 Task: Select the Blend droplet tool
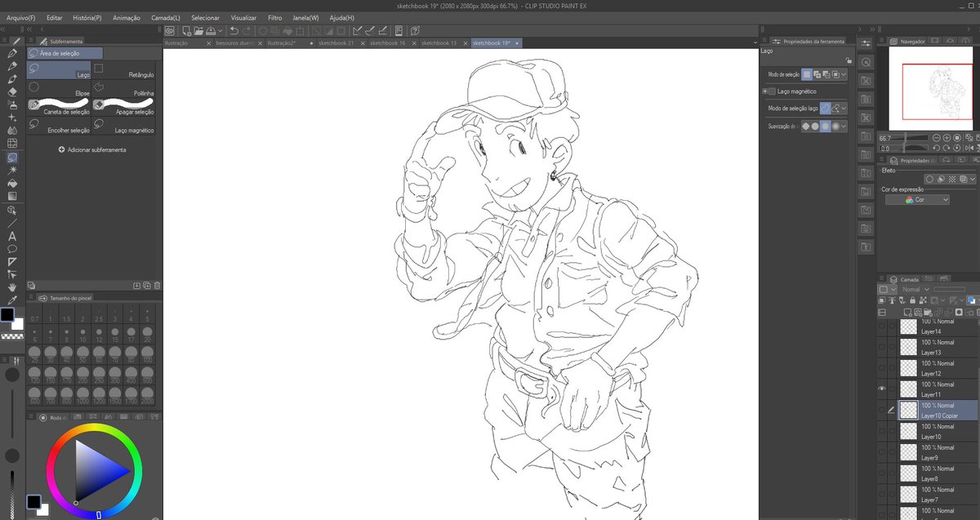tap(12, 131)
